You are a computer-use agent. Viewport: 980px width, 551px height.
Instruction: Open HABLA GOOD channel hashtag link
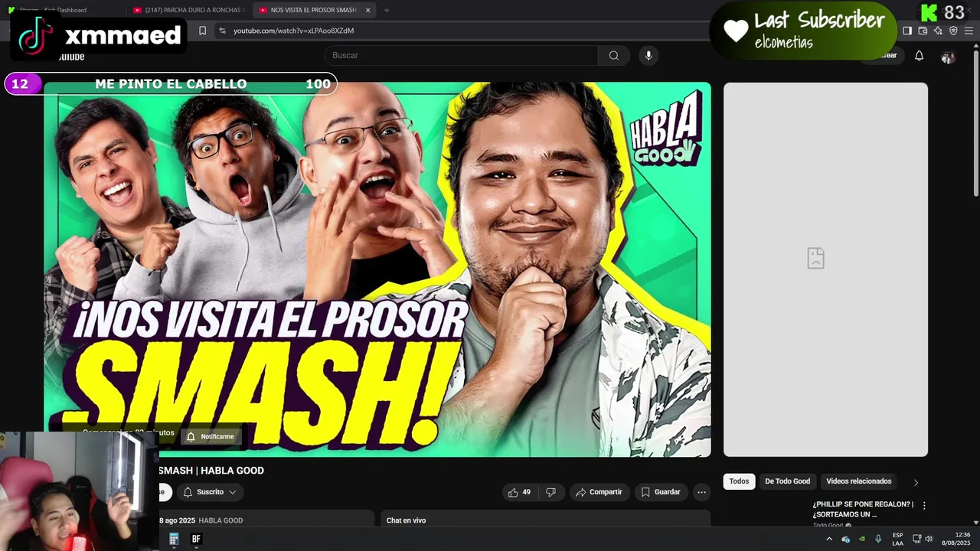[220, 520]
